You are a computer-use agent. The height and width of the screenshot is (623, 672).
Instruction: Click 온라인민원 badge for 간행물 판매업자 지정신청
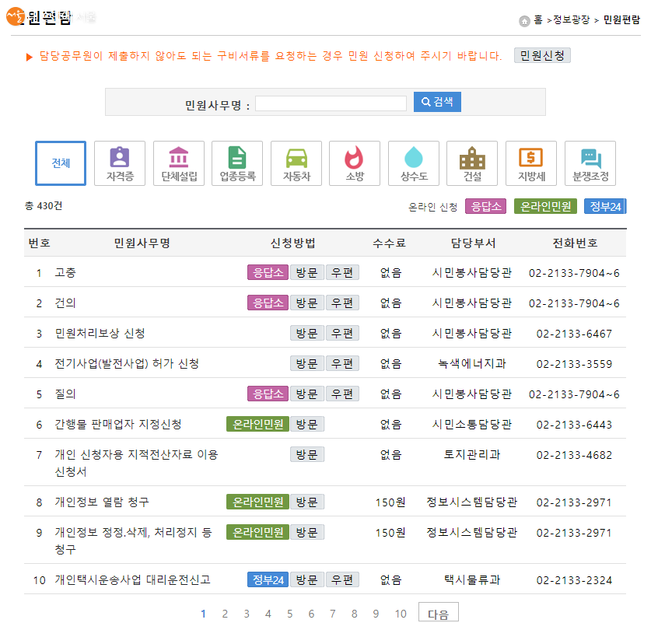(257, 424)
